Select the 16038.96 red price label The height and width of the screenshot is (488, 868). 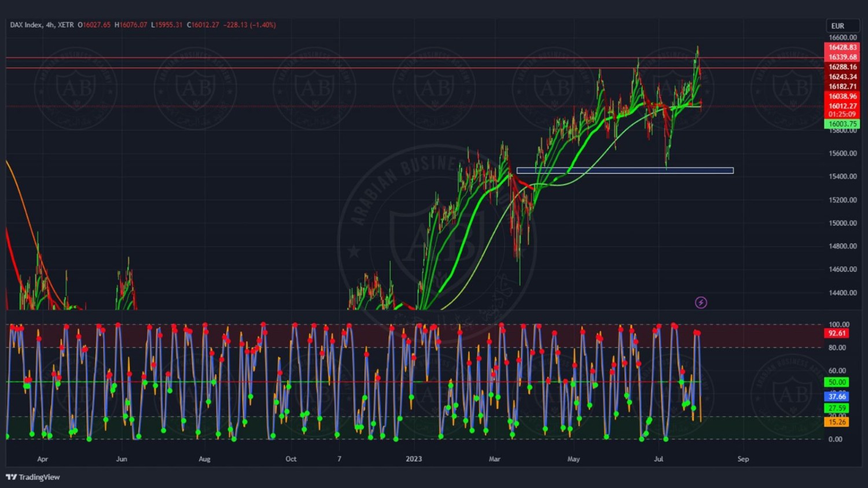coord(842,97)
